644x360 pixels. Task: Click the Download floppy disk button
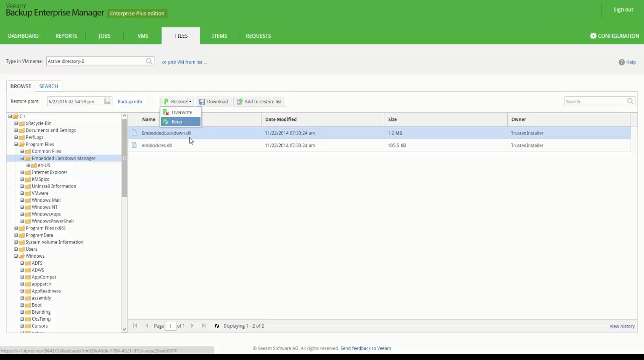pos(214,102)
